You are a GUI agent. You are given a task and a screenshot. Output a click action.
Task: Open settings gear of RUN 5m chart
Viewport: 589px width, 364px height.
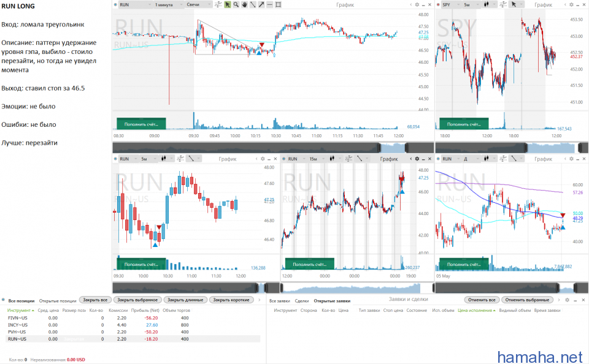[263, 159]
